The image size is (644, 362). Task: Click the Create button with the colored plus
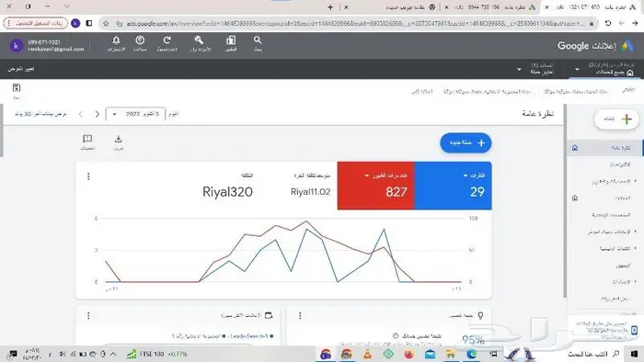(x=616, y=119)
